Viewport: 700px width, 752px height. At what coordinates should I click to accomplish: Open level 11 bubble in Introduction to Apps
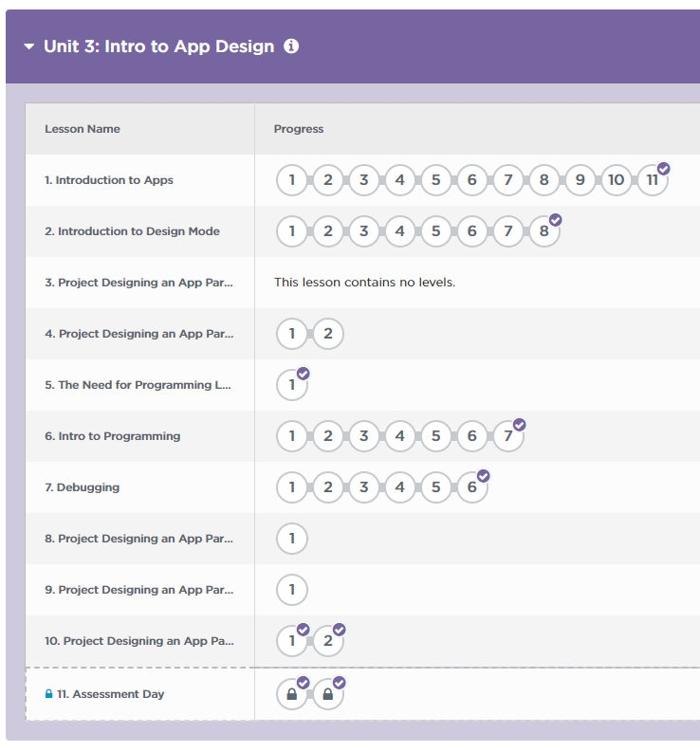click(652, 180)
